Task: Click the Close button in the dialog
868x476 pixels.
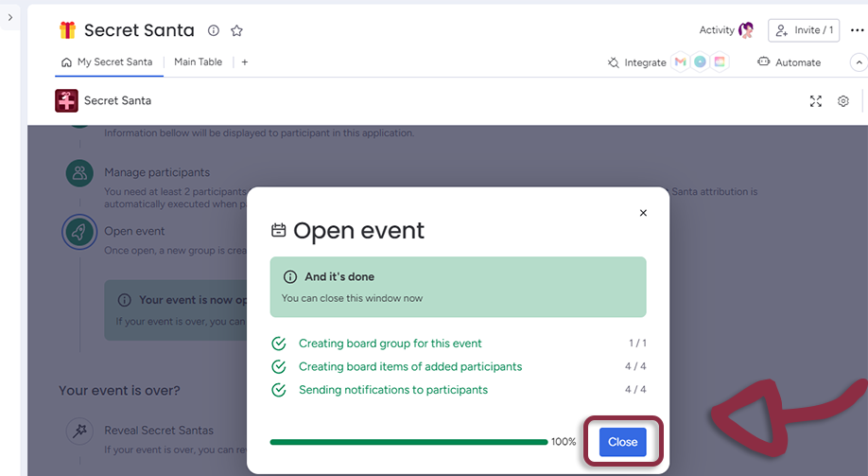Action: 622,442
